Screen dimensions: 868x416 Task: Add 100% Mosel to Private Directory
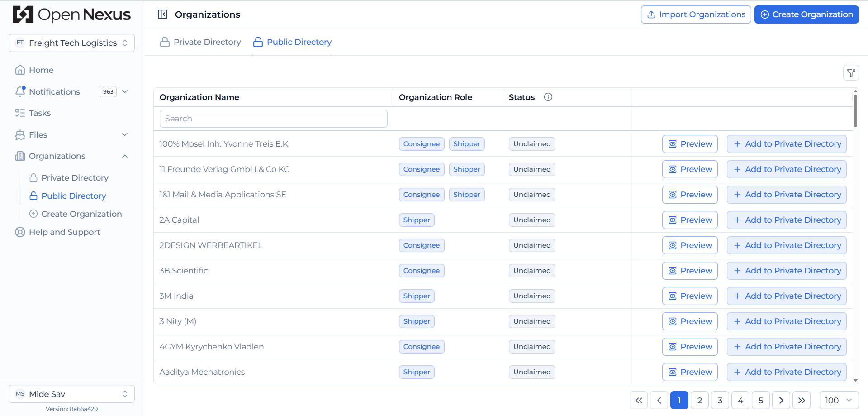[787, 144]
